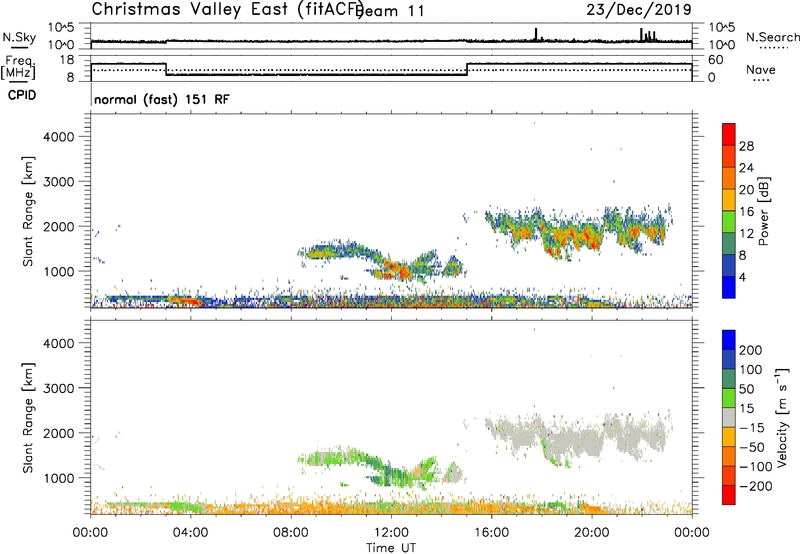Click "Slant Range [km]" label of power panel
Screen dimensions: 800x554
[x=28, y=211]
